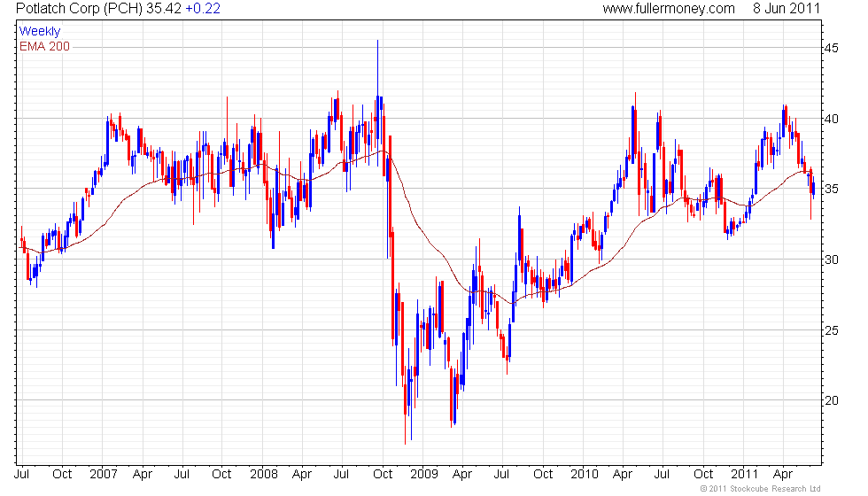Click the price axis label '40'
The width and height of the screenshot is (868, 496).
(x=831, y=119)
